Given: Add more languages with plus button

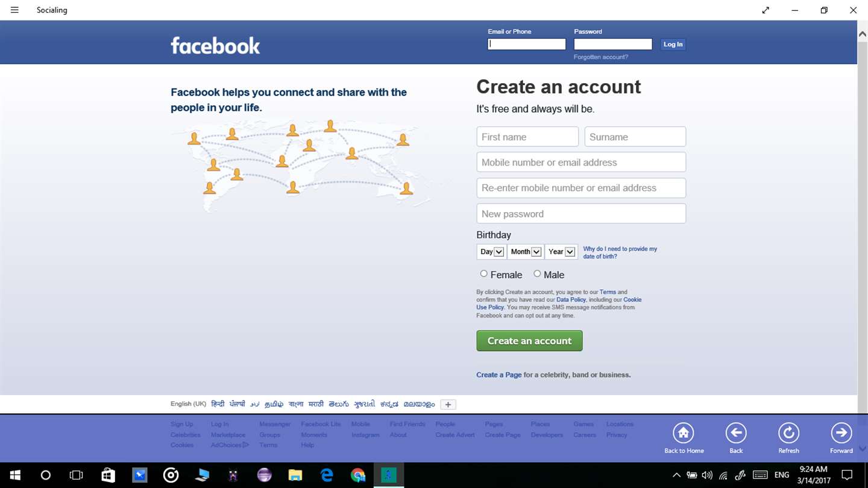Looking at the screenshot, I should [x=448, y=404].
